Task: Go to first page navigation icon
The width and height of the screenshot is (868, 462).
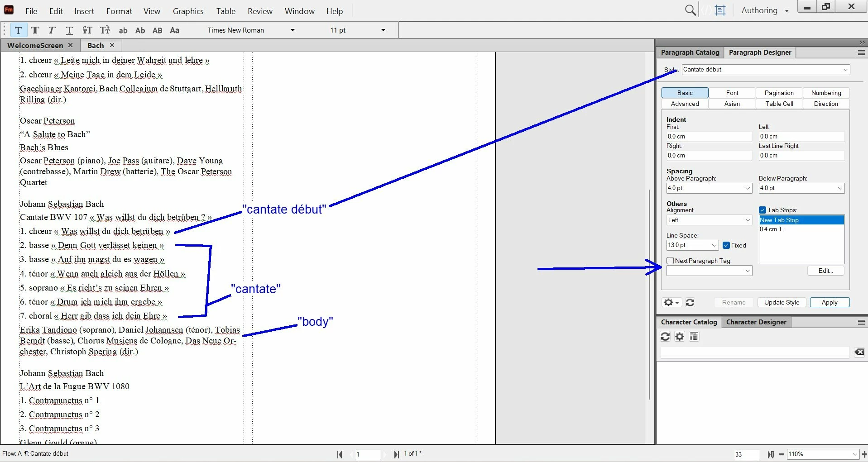Action: (340, 454)
